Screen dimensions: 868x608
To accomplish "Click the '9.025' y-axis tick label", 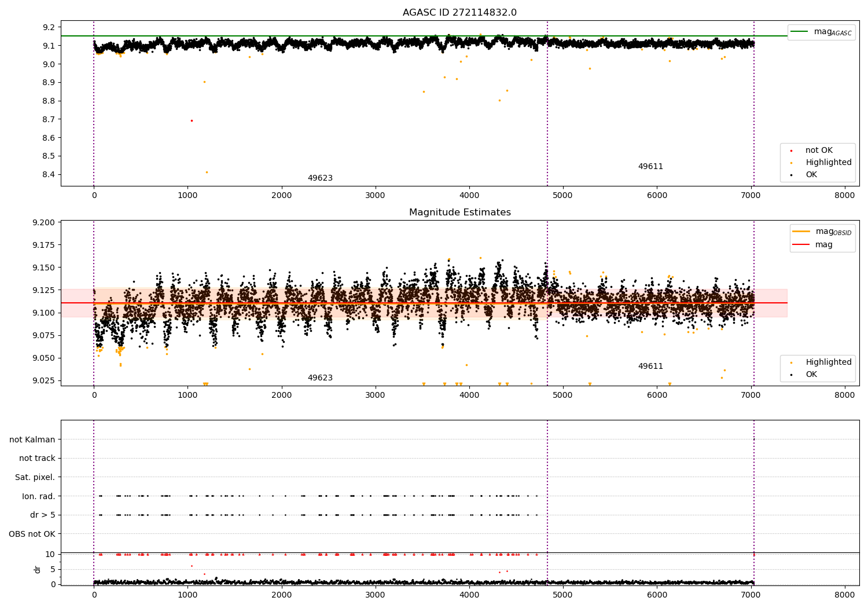I will [x=45, y=381].
